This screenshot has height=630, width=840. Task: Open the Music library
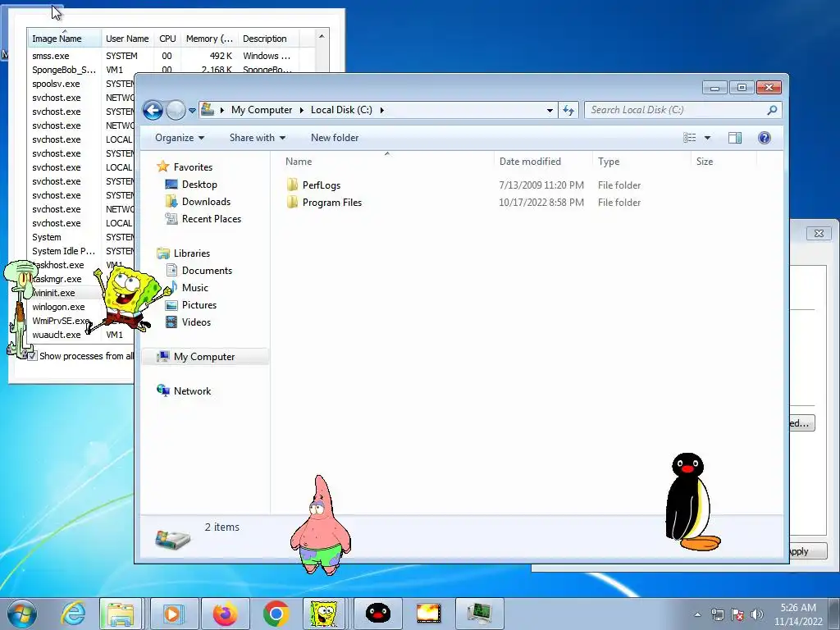click(x=194, y=288)
